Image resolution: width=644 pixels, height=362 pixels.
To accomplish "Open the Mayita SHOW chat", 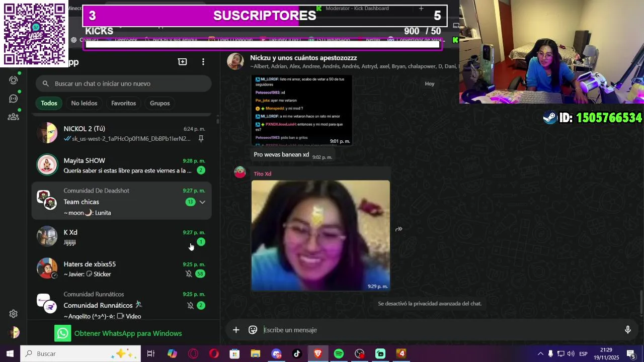I will 121,165.
